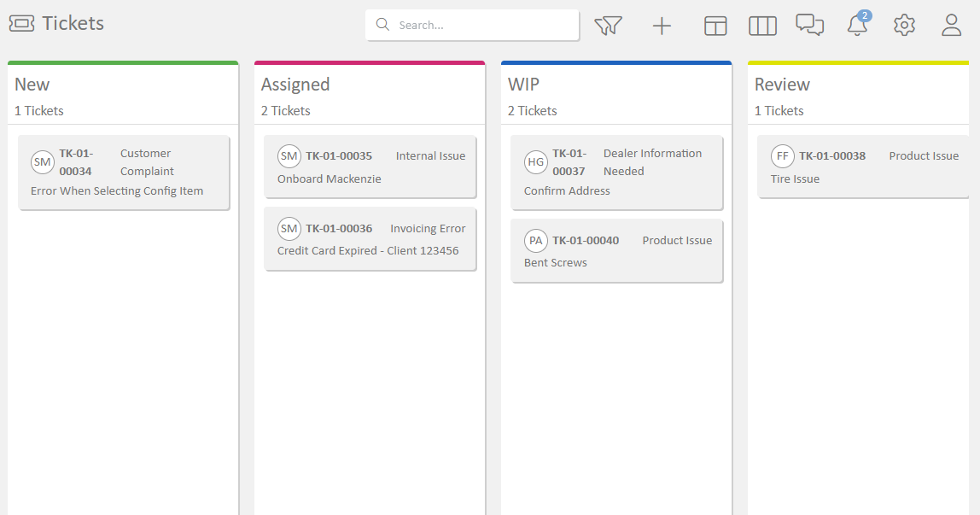Open ticket TK-01-00040 Bent Screws
980x515 pixels.
pos(617,251)
